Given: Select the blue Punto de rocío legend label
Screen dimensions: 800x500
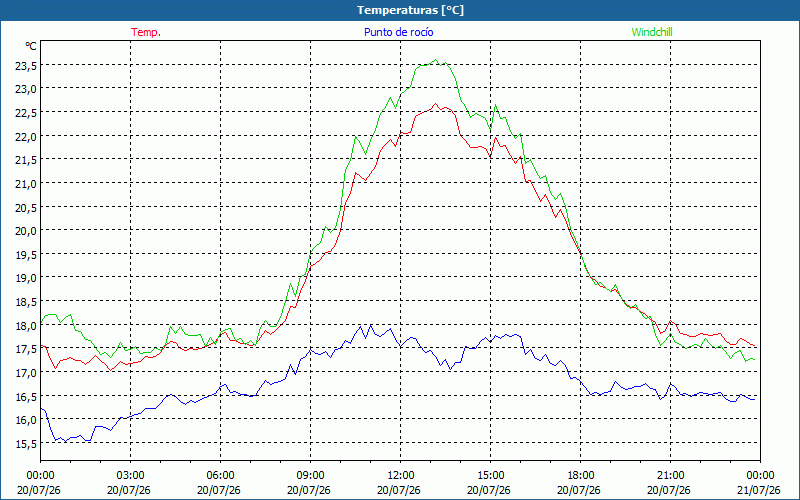Looking at the screenshot, I should 398,32.
